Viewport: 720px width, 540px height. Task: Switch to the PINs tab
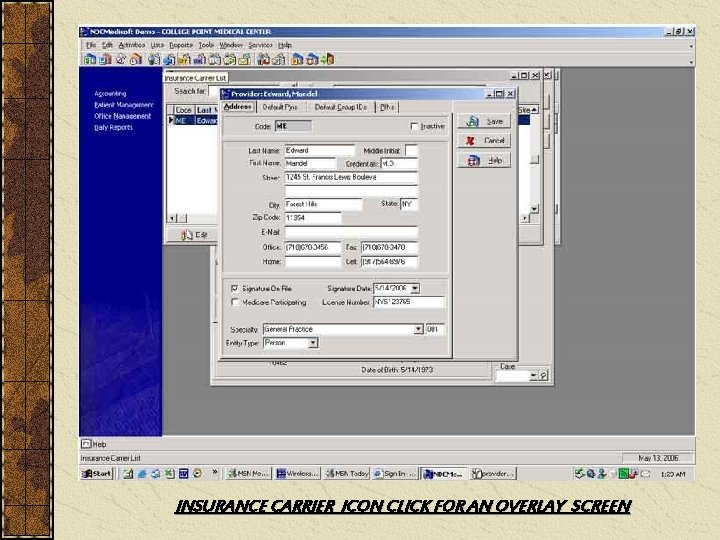[387, 107]
